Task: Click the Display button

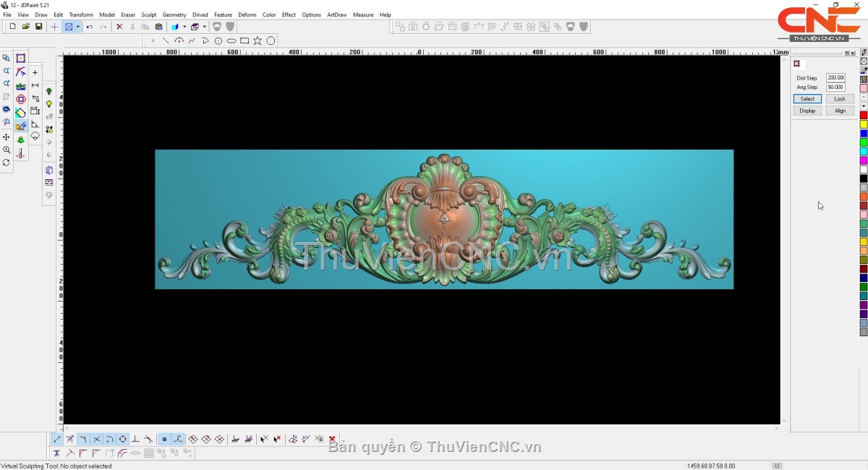Action: (807, 111)
